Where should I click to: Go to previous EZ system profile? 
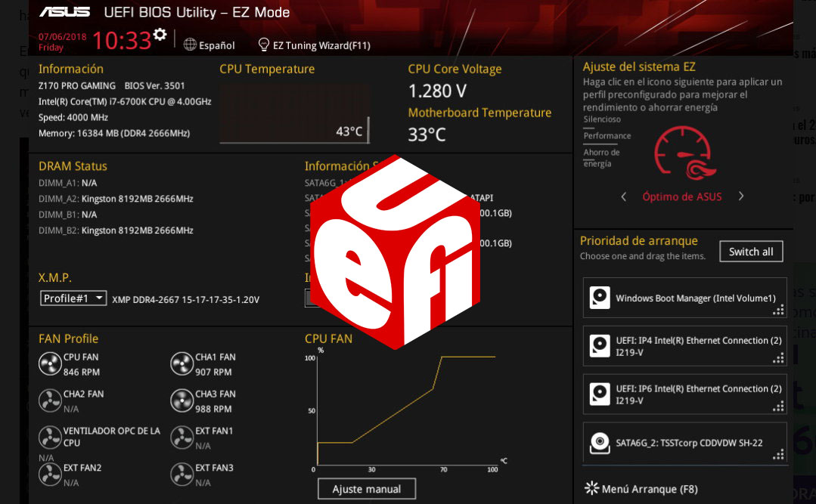(x=624, y=196)
